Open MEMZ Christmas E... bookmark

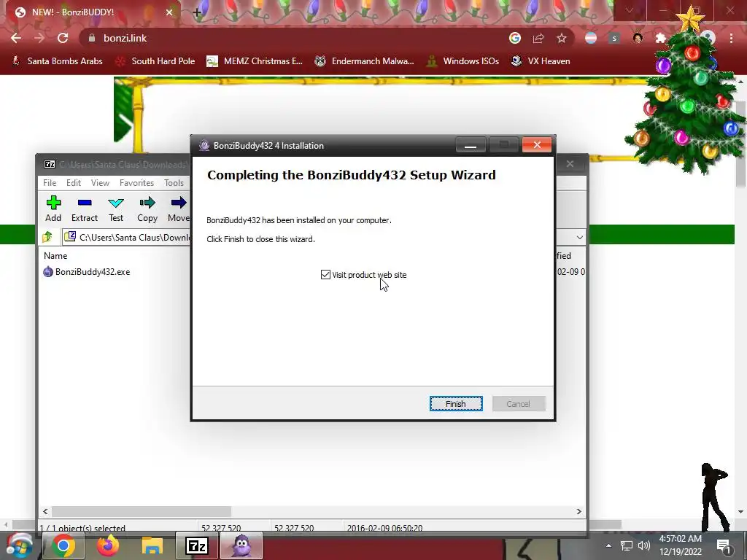point(255,61)
